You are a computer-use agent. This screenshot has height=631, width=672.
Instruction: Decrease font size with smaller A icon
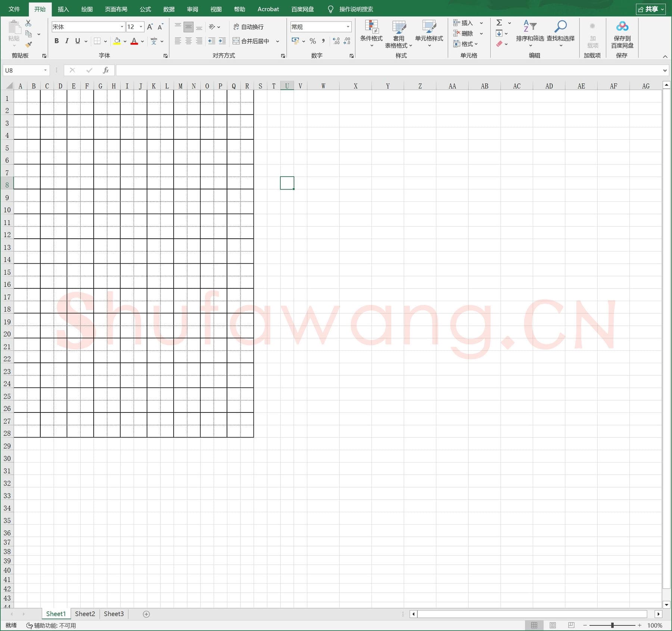click(x=161, y=27)
